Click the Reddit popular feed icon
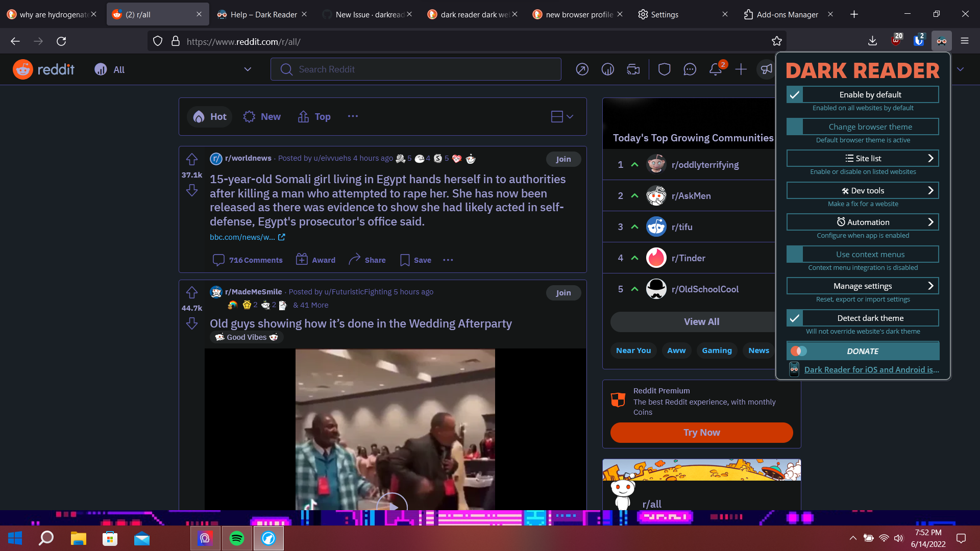Viewport: 980px width, 551px height. pyautogui.click(x=582, y=69)
